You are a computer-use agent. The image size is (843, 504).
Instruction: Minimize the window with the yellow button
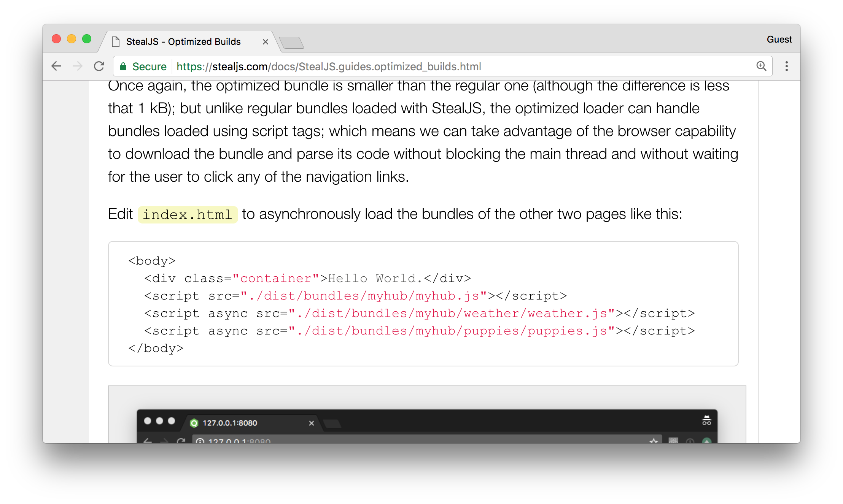tap(72, 39)
